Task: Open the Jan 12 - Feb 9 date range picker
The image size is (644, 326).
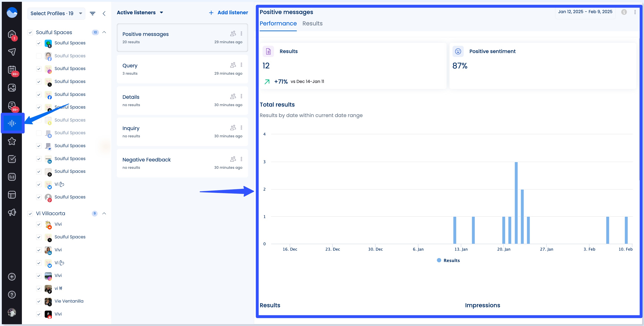Action: 585,11
